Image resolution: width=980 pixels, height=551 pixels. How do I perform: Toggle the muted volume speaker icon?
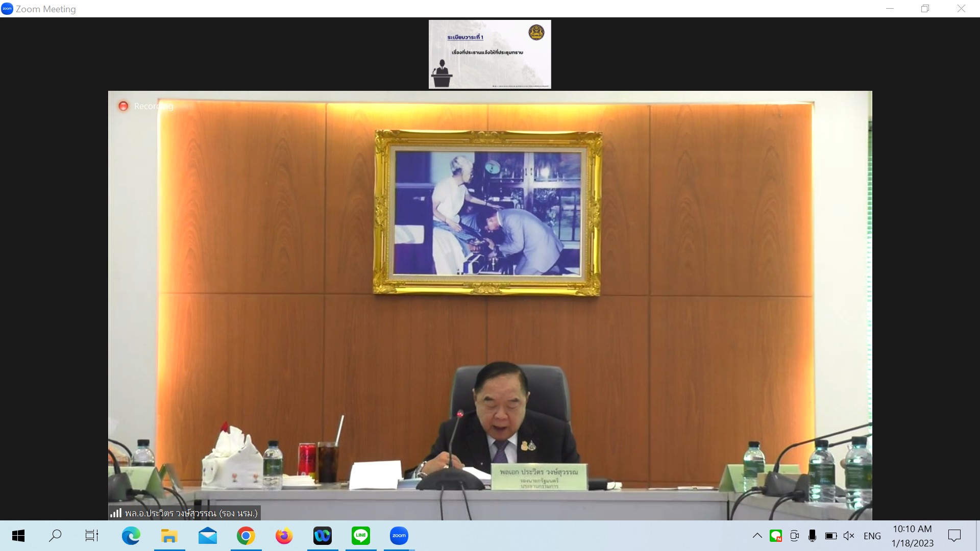click(849, 536)
